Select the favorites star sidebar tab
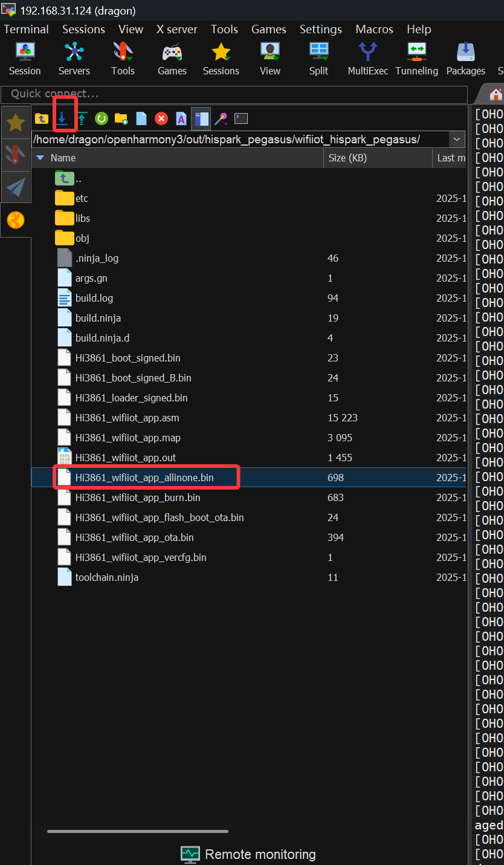504x865 pixels. 16,123
